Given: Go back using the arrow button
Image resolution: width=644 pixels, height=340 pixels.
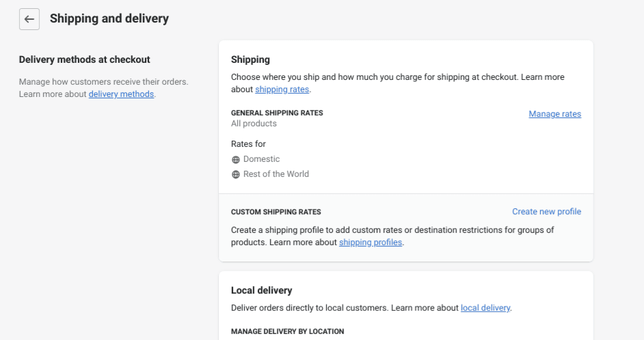Looking at the screenshot, I should 29,19.
